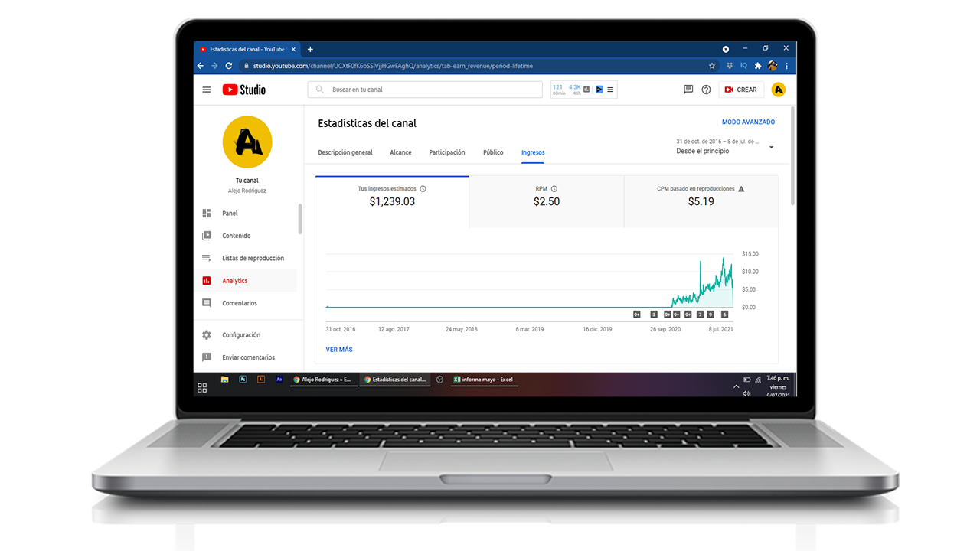Open MODO AVANZADO link

click(748, 122)
